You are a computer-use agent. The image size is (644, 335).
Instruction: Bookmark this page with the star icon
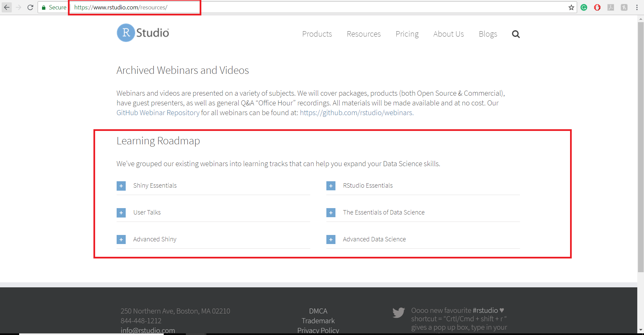[x=571, y=7]
